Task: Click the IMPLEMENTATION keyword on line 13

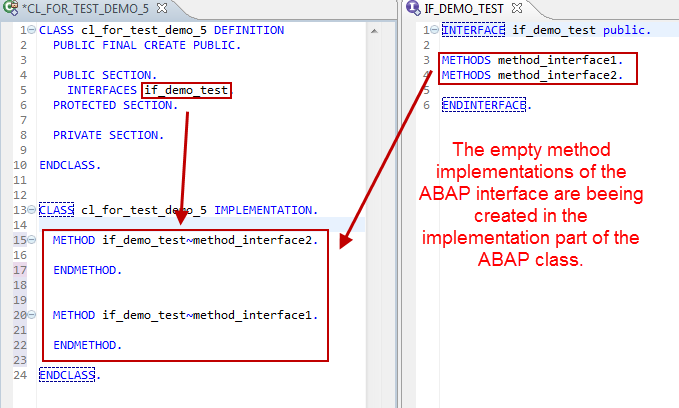Action: (263, 210)
